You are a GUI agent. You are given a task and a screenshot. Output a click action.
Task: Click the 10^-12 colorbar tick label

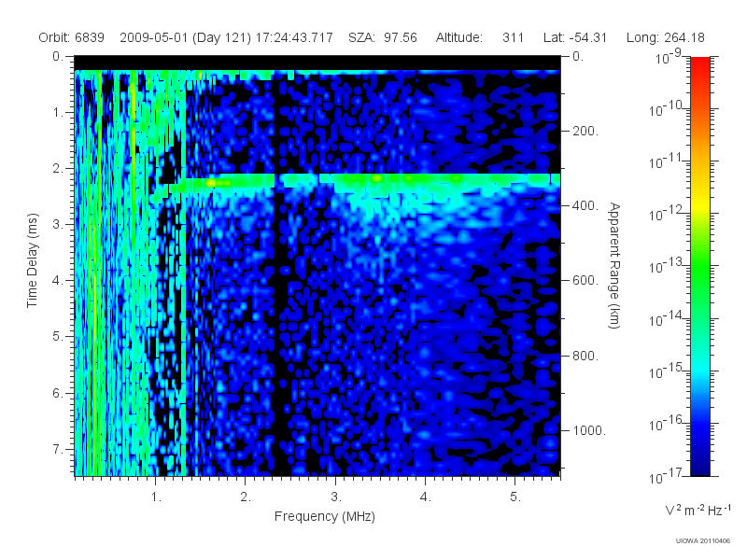(x=667, y=215)
